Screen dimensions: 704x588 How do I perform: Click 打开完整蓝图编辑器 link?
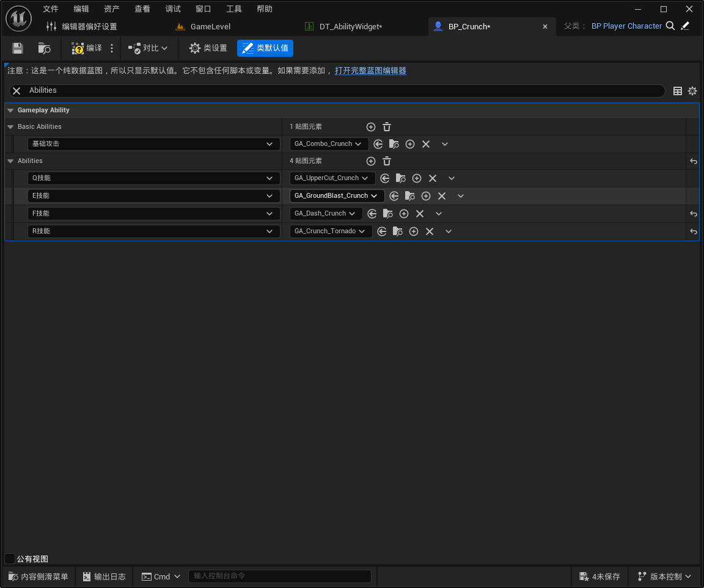370,70
